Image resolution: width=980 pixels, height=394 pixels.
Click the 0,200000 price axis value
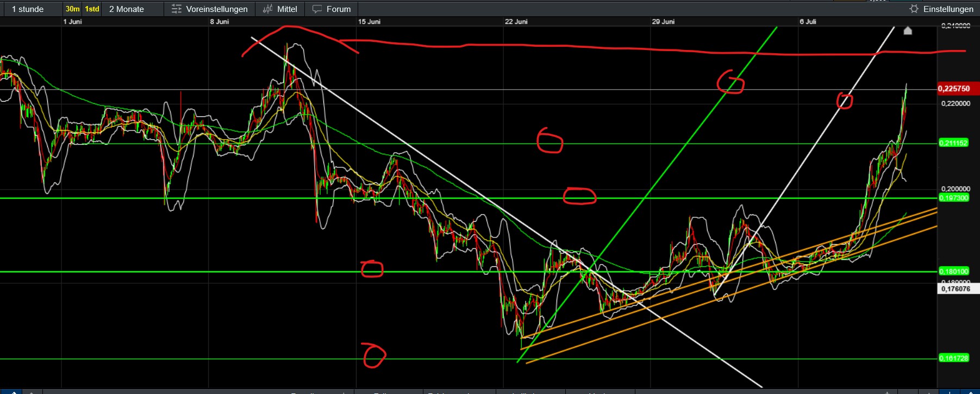coord(956,189)
